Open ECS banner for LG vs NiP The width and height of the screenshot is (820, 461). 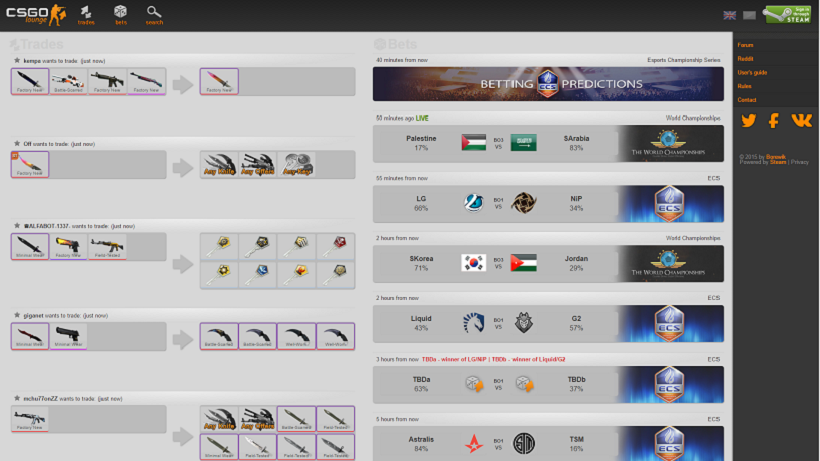coord(670,204)
